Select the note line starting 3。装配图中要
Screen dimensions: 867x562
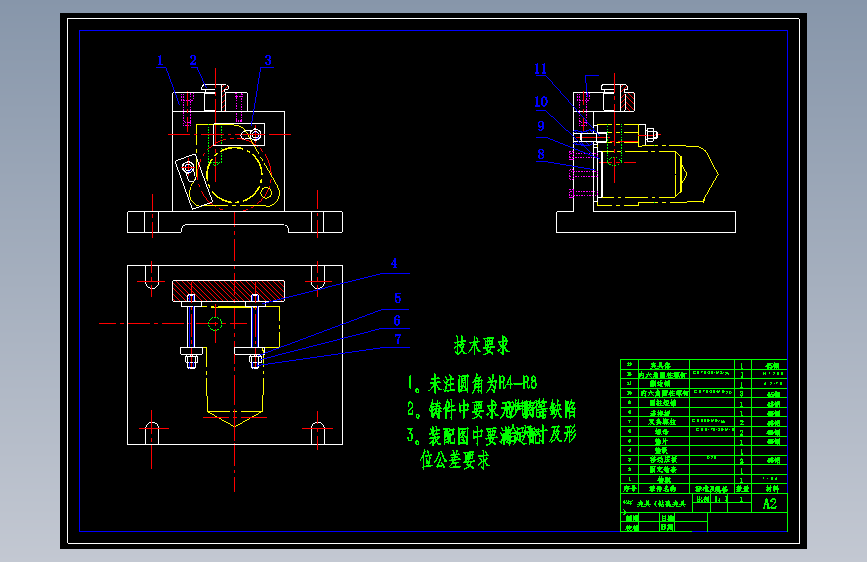click(492, 435)
